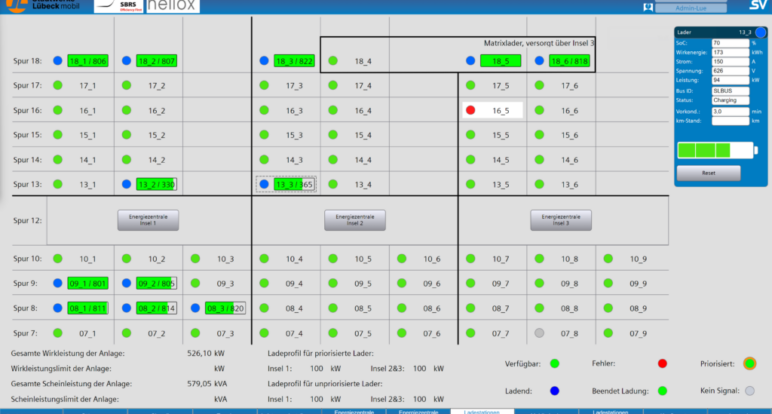Select charging bar 09_1 / 801
The image size is (772, 414).
pos(87,283)
